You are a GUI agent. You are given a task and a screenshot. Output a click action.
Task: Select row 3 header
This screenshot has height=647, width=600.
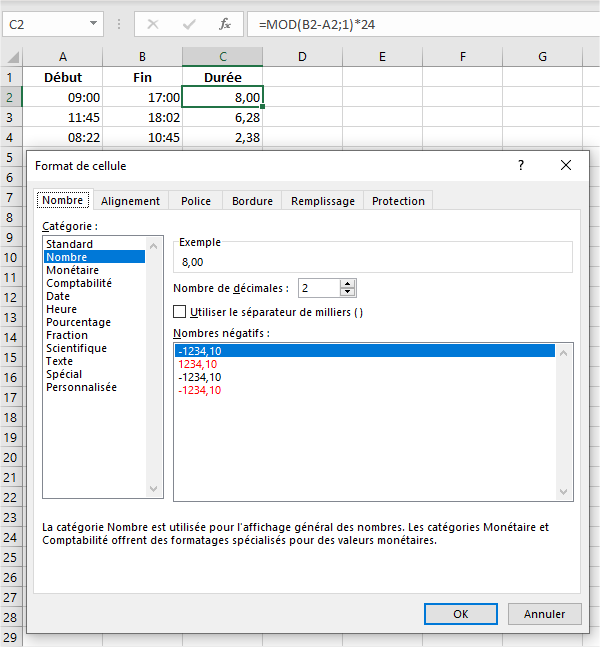[x=10, y=117]
